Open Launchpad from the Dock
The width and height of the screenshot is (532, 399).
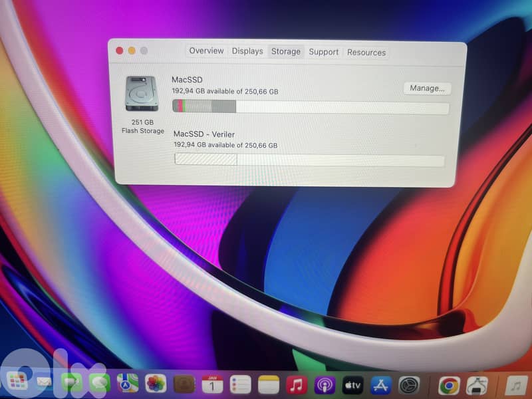pos(18,381)
